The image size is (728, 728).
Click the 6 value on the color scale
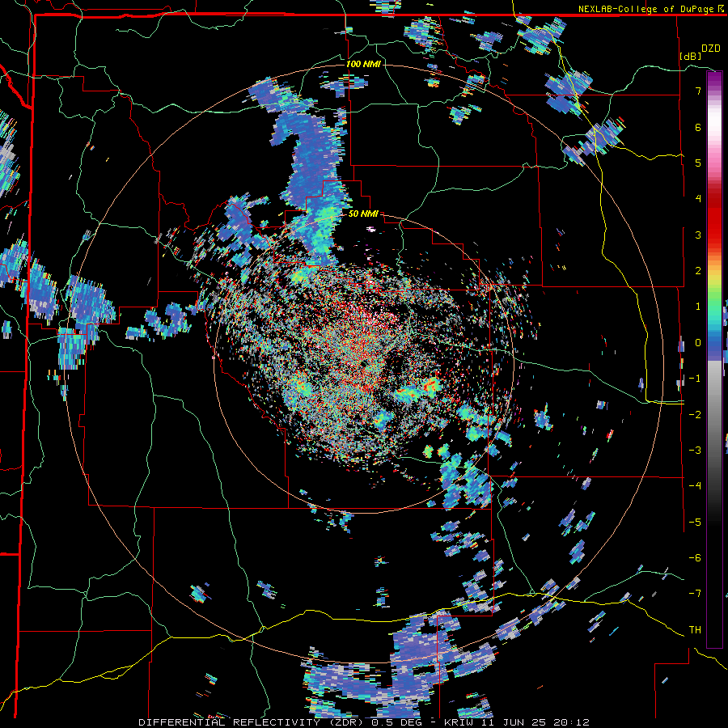pyautogui.click(x=698, y=127)
